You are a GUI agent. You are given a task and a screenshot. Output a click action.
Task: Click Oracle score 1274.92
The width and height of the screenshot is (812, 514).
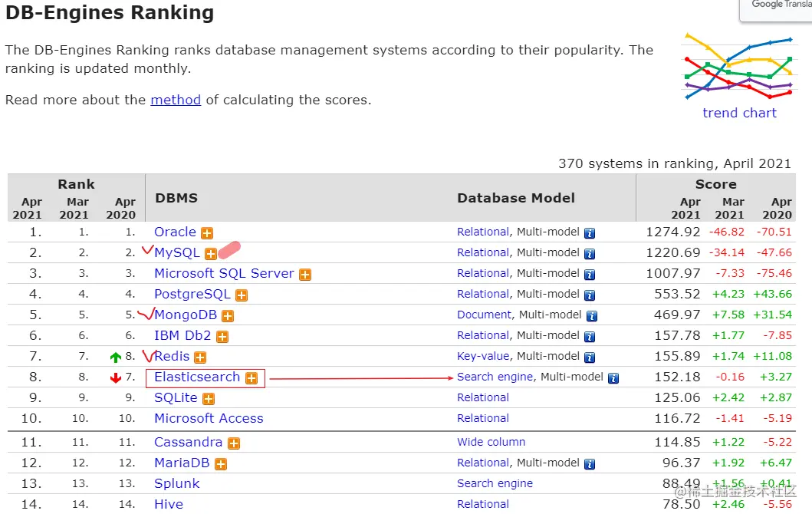pos(672,232)
